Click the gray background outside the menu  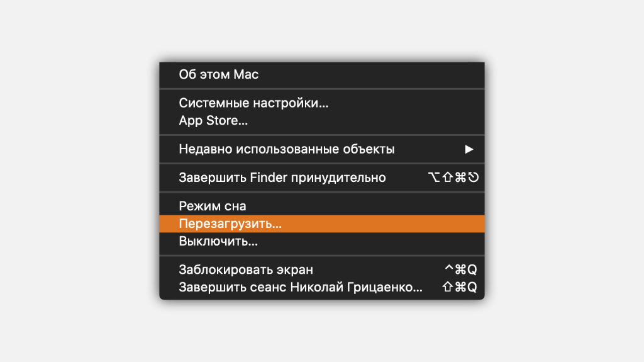pos(75,189)
